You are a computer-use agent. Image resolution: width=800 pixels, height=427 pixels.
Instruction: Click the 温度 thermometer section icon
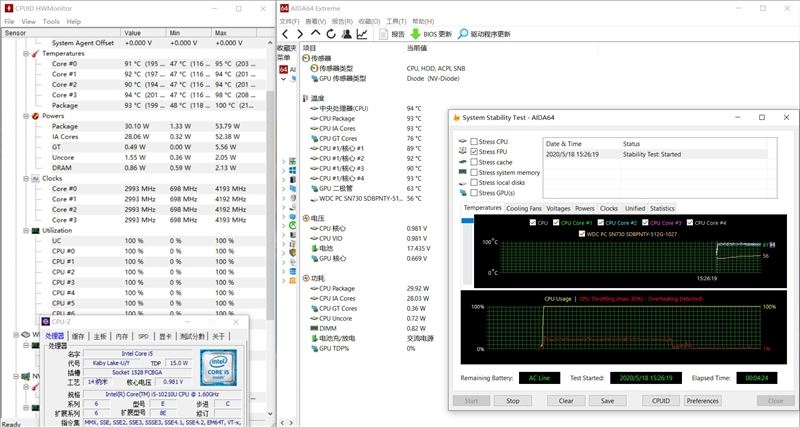click(306, 98)
